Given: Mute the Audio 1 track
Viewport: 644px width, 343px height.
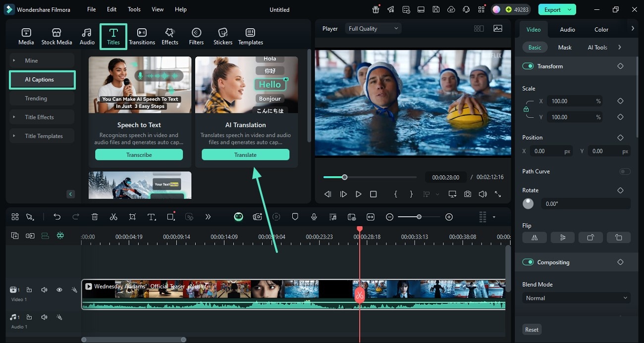Looking at the screenshot, I should point(44,317).
